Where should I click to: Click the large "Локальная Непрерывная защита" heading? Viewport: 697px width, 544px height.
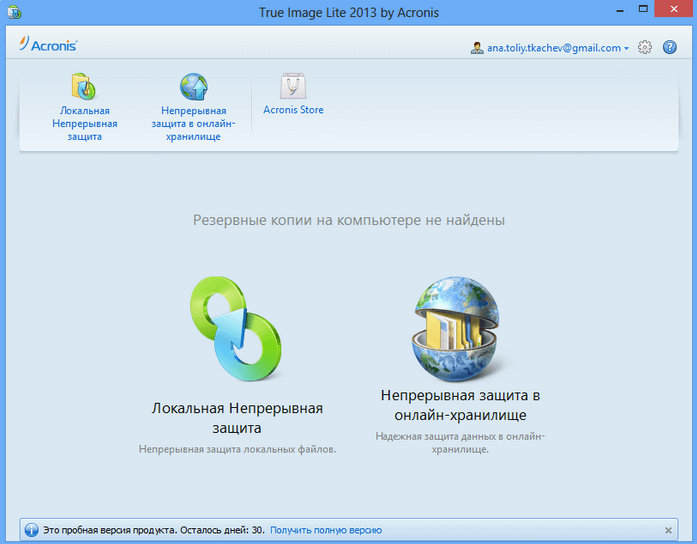pyautogui.click(x=237, y=417)
